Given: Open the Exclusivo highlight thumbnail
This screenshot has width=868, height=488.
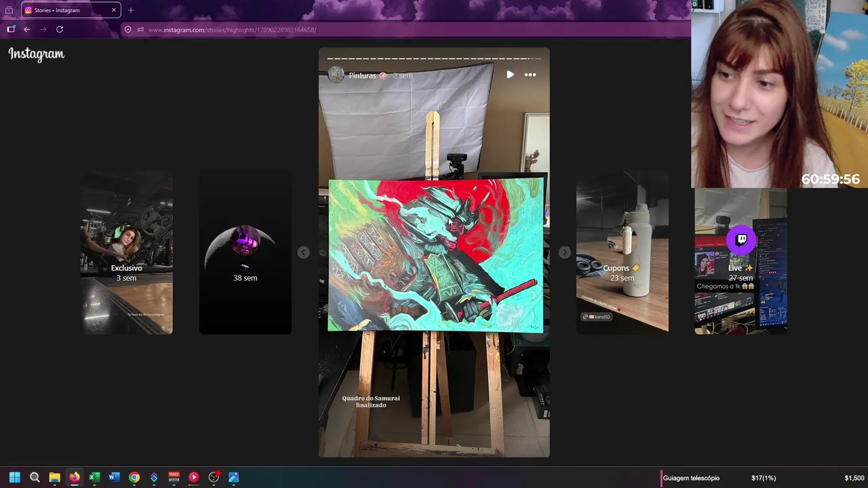Looking at the screenshot, I should pos(127,252).
